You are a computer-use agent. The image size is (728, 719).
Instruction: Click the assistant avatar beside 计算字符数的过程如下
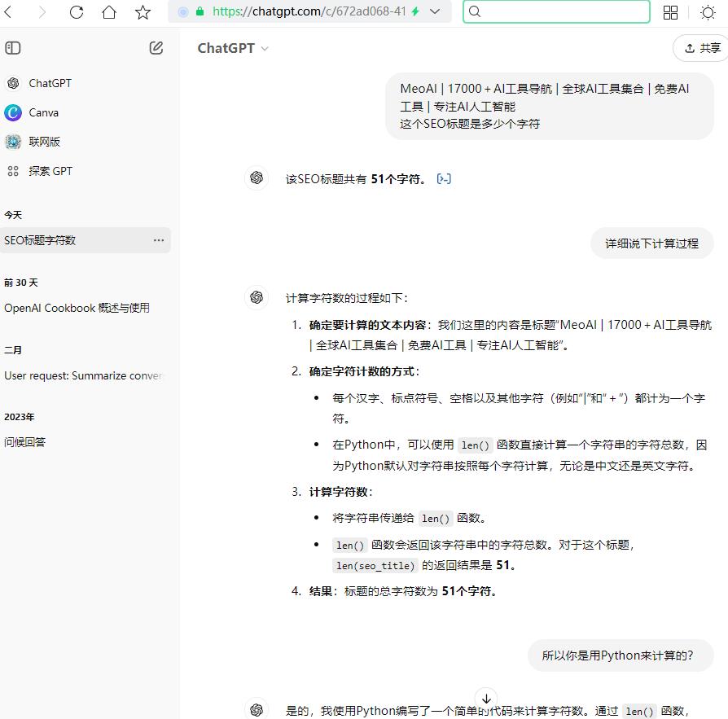pos(257,297)
